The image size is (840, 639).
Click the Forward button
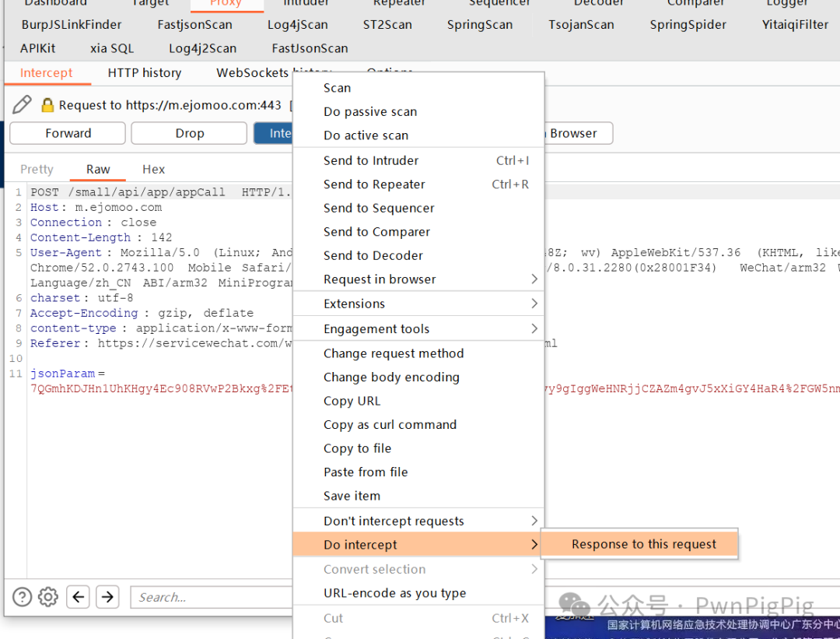tap(68, 133)
